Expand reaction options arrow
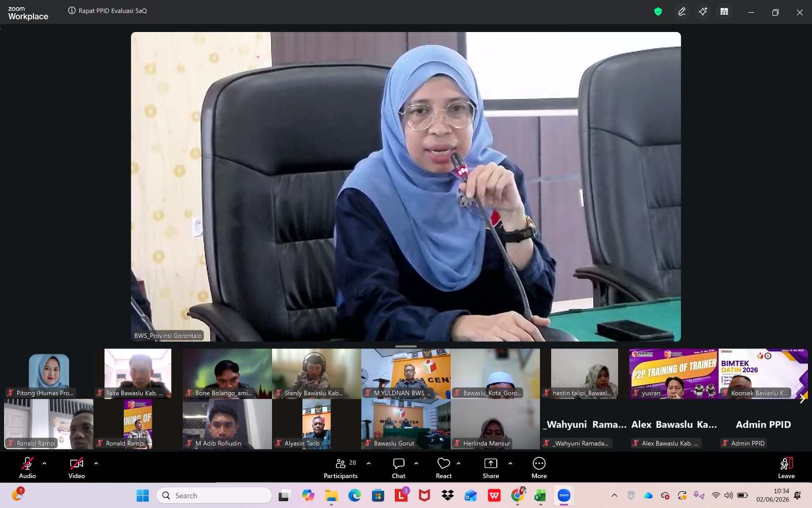This screenshot has height=508, width=812. coord(459,463)
